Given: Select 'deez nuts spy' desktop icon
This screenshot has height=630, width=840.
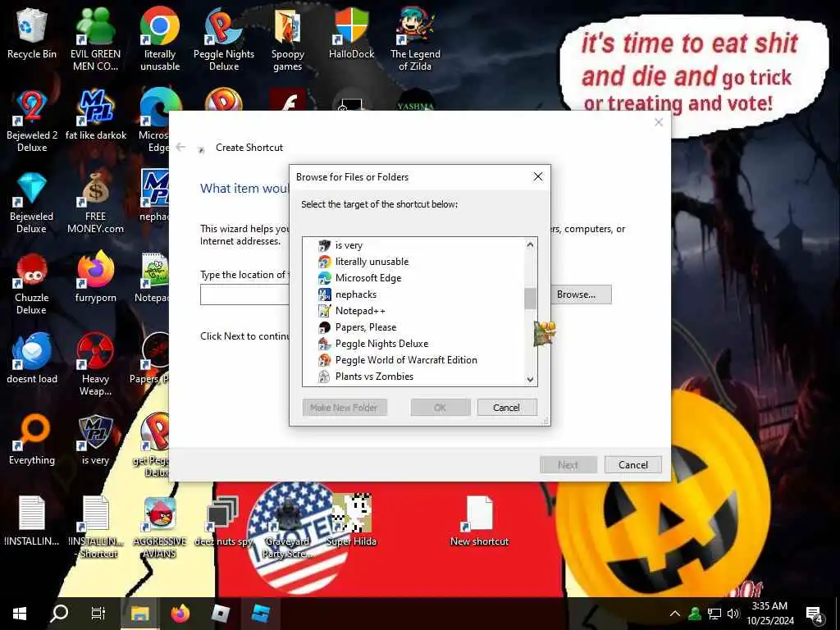Looking at the screenshot, I should [223, 521].
